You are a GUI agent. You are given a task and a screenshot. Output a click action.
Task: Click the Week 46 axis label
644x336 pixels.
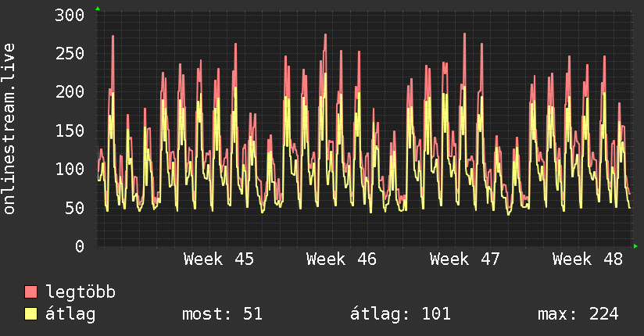coord(342,259)
